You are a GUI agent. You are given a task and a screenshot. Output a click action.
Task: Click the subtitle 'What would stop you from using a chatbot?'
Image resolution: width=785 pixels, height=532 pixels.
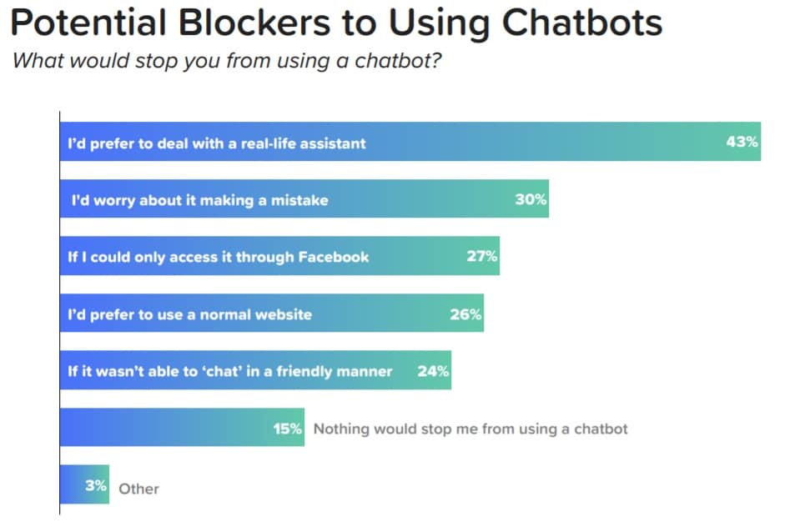[227, 61]
